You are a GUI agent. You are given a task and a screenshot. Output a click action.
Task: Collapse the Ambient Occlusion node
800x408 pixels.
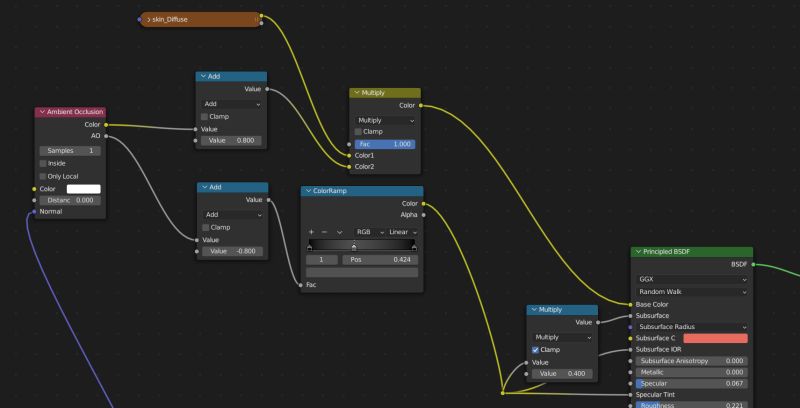[42, 112]
